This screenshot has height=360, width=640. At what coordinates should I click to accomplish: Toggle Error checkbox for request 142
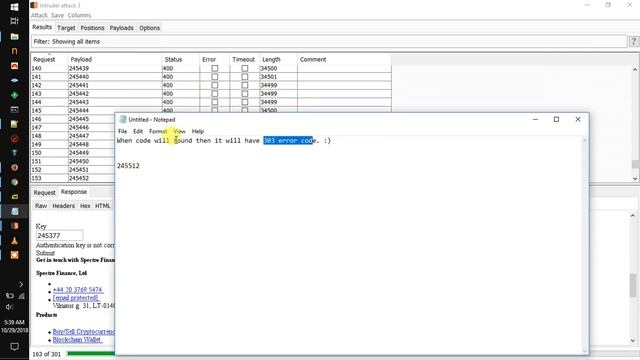pos(215,85)
